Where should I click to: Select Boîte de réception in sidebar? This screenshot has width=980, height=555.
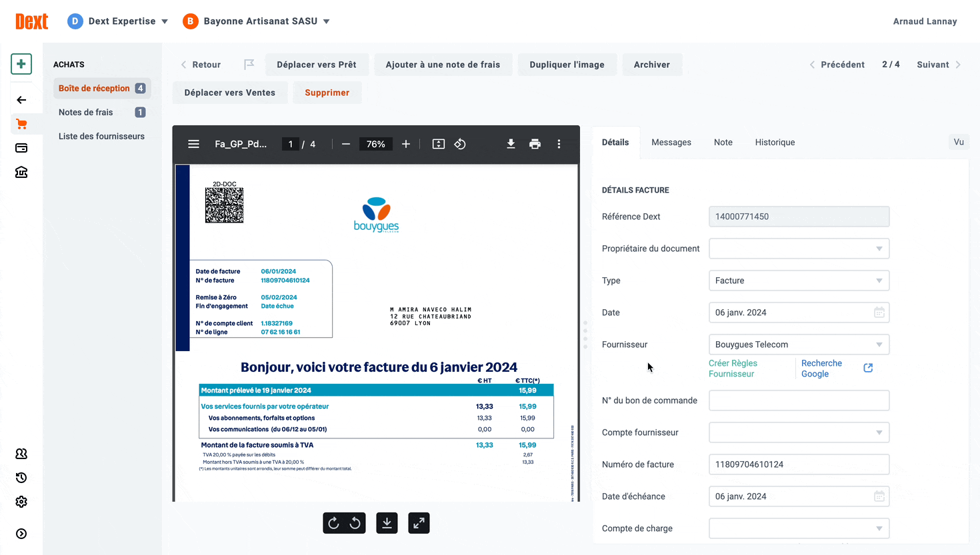coord(102,88)
